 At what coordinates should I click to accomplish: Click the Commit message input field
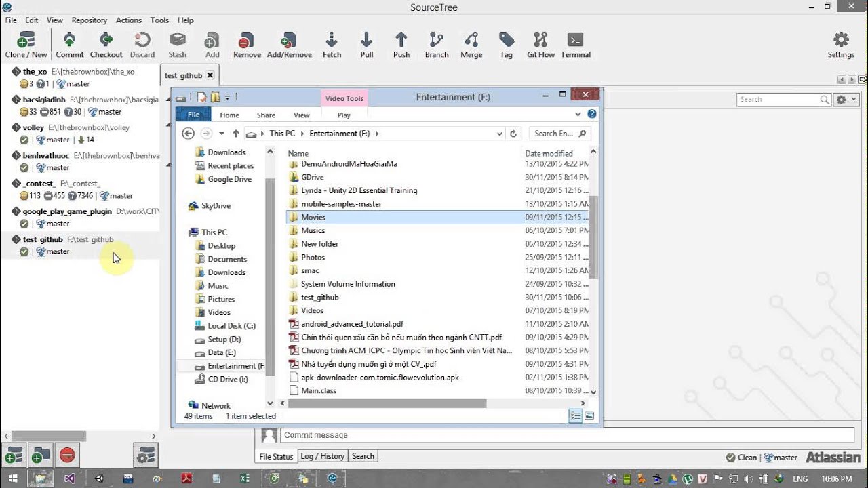click(x=566, y=435)
